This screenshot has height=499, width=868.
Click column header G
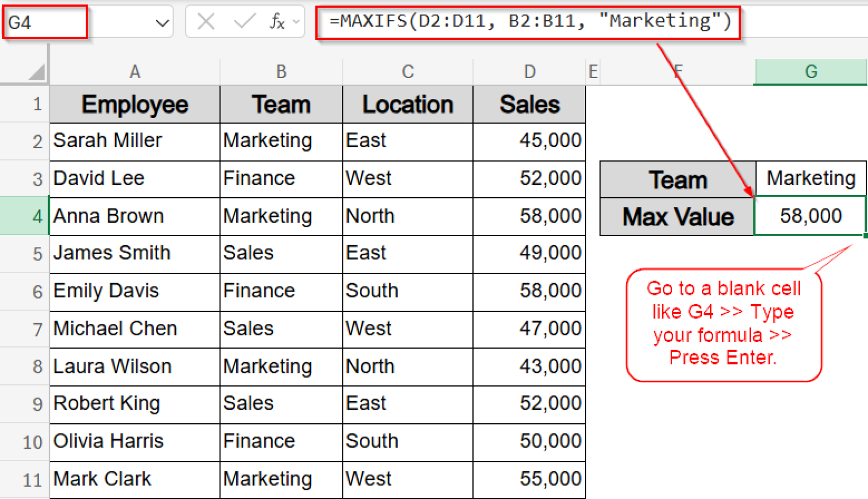[x=811, y=71]
